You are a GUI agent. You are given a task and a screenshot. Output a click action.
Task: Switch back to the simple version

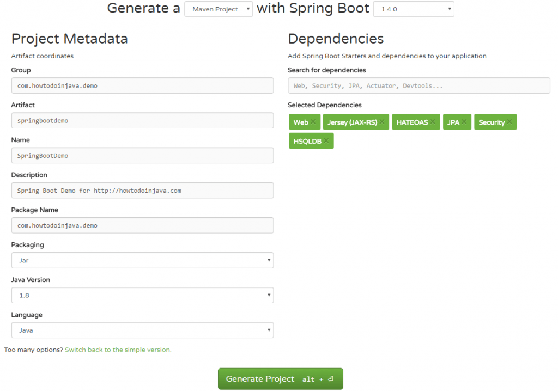pos(118,350)
